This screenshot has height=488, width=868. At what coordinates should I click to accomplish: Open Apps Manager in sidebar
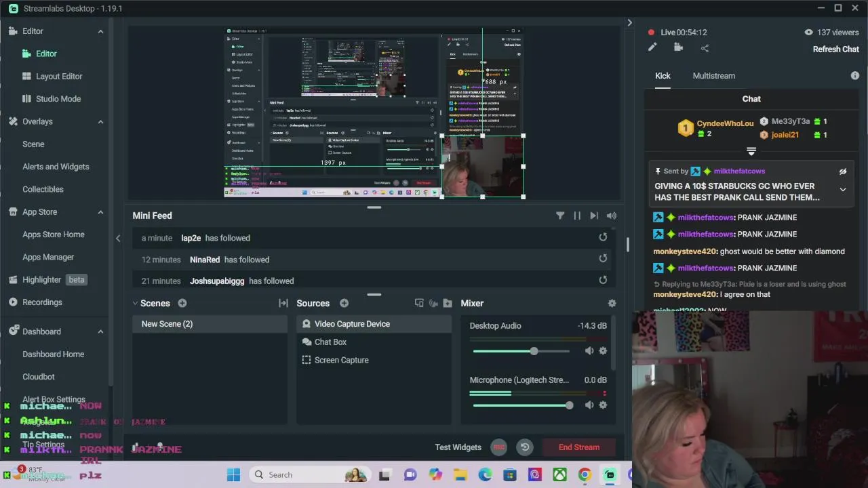point(48,257)
